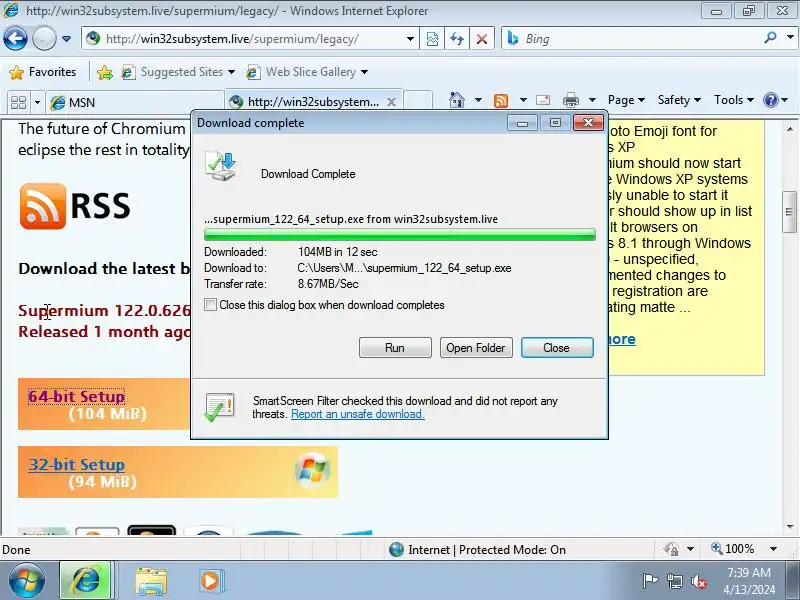Click Close button in download dialog
The height and width of the screenshot is (600, 800).
pyautogui.click(x=557, y=347)
